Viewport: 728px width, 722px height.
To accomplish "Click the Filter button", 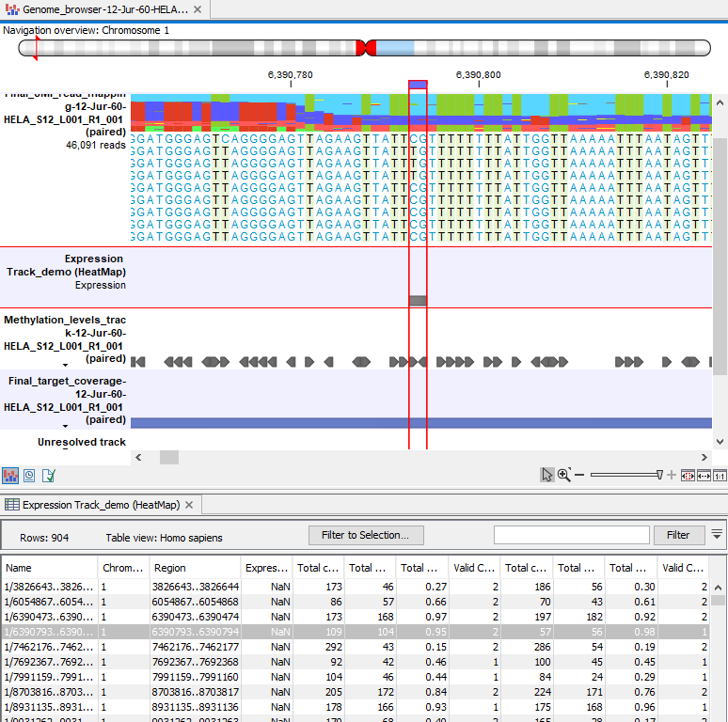I will coord(678,535).
